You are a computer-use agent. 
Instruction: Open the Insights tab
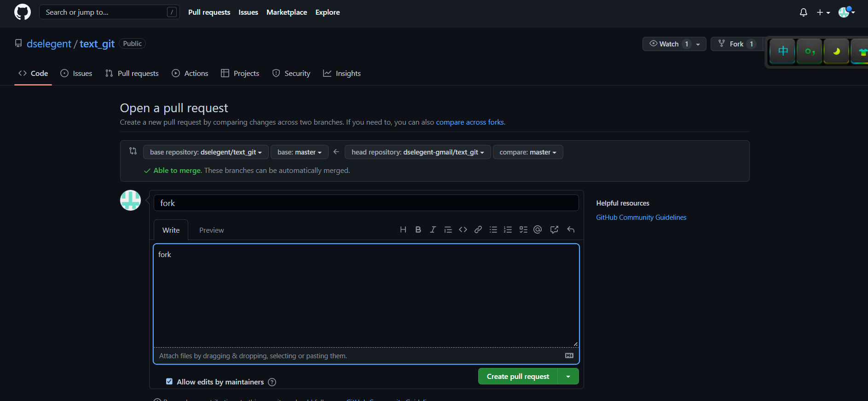tap(342, 73)
